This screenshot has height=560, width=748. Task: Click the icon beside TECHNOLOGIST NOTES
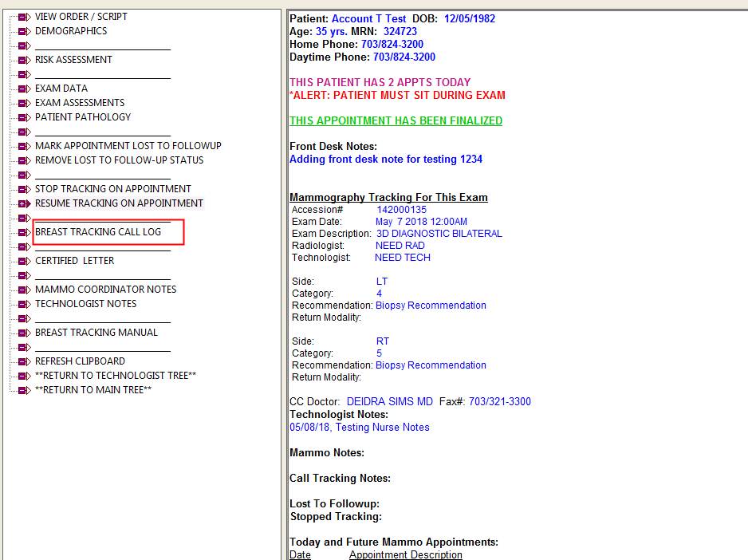(x=25, y=304)
